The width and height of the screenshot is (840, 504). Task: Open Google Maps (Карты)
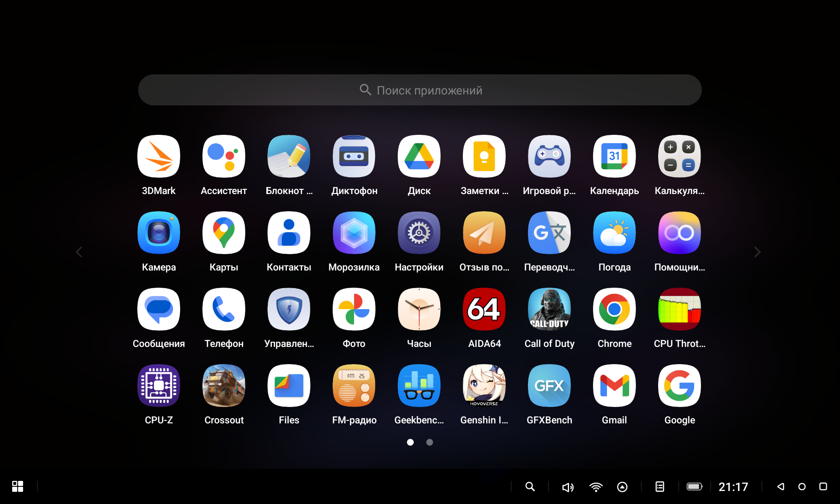(x=224, y=233)
